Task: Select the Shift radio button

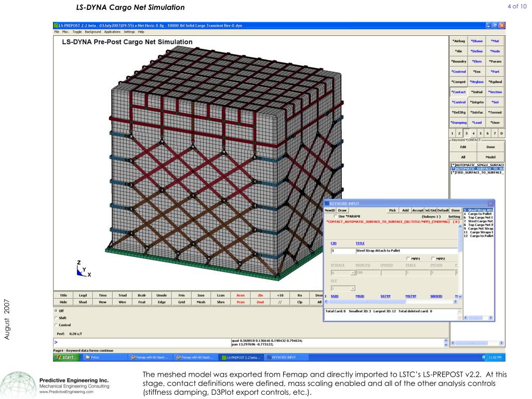Action: click(56, 318)
